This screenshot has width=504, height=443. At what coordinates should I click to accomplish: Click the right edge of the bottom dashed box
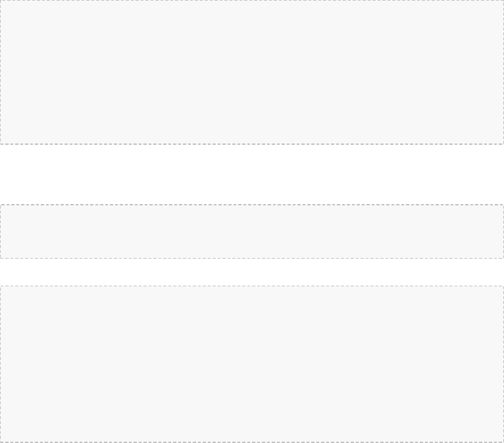click(x=503, y=363)
